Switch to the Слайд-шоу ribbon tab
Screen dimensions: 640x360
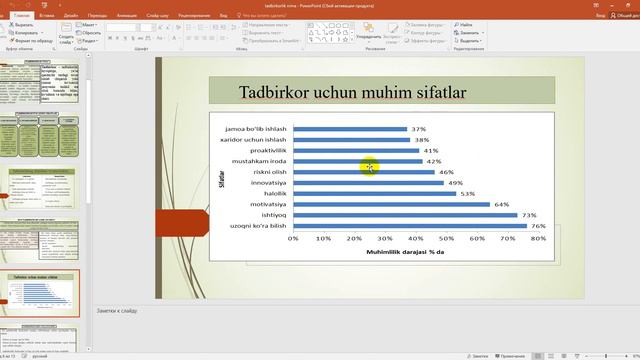(157, 16)
